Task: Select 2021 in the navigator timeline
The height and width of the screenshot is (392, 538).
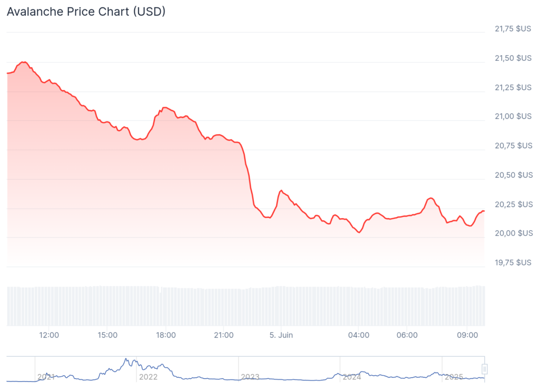Action: click(46, 377)
